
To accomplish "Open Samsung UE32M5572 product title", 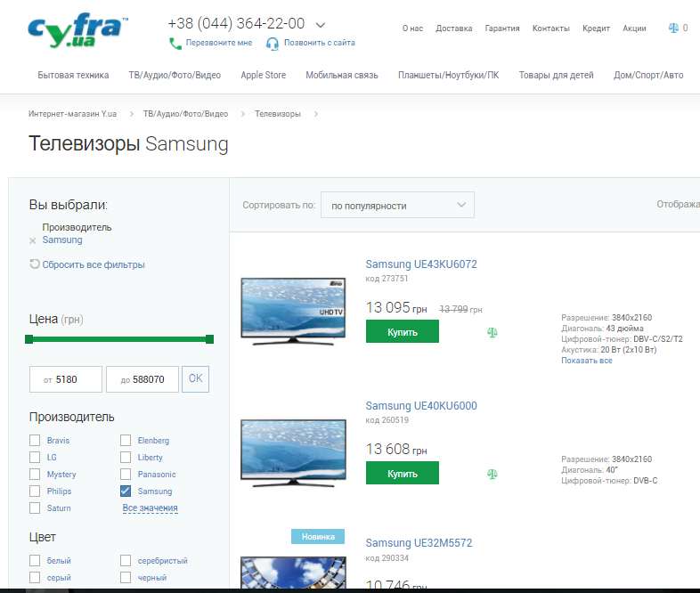I will pos(419,543).
